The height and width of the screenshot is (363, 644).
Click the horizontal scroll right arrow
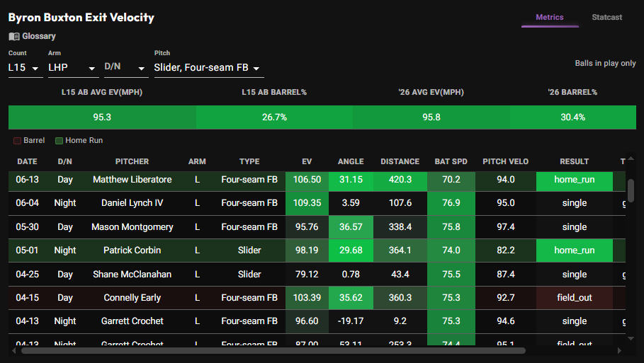coord(619,351)
